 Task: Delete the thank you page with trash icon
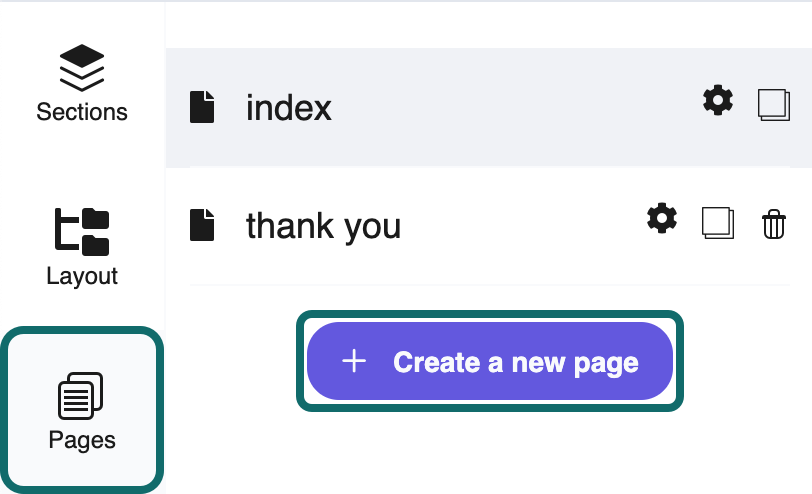pyautogui.click(x=774, y=224)
